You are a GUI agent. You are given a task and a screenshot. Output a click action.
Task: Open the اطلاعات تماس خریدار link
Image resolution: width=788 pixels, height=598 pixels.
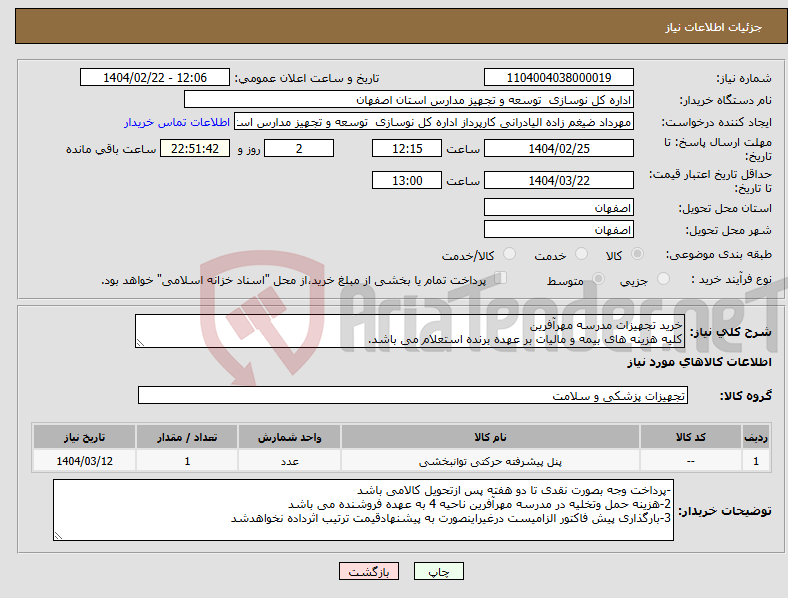click(x=177, y=122)
